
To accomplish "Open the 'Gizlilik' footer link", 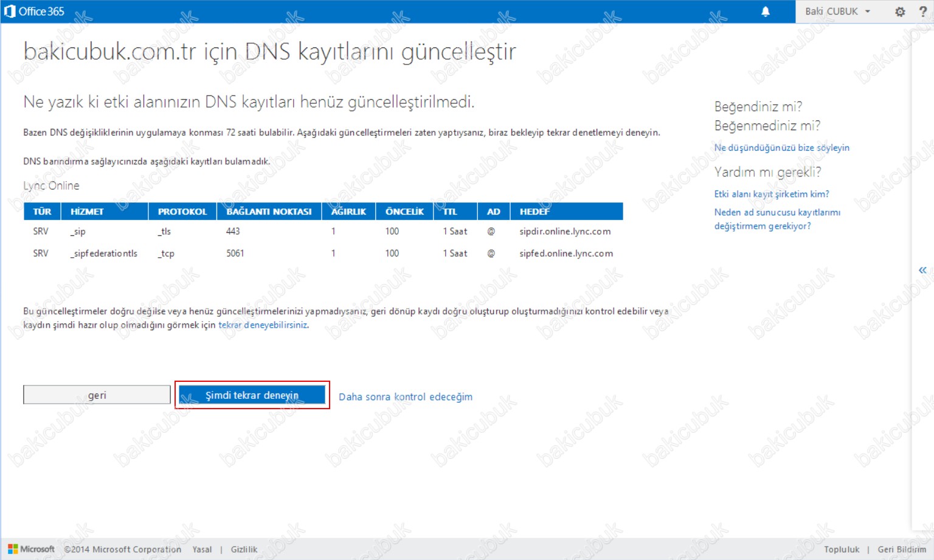I will tap(244, 549).
